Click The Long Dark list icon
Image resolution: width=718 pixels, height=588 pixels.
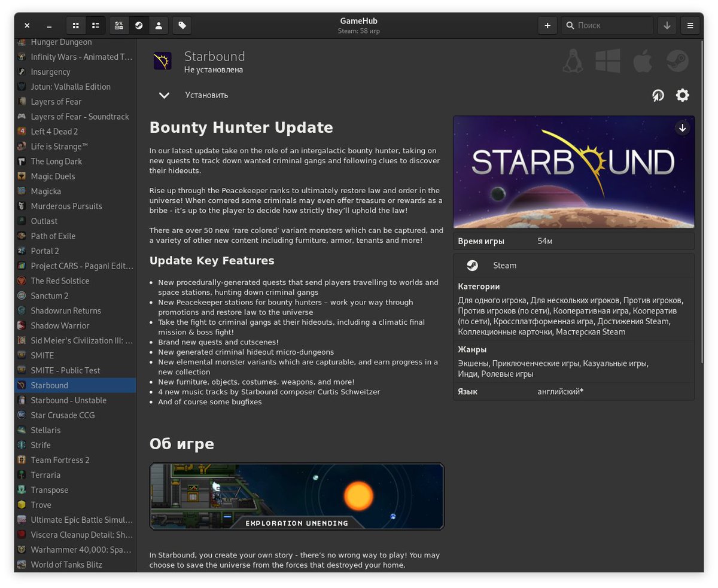pos(22,162)
